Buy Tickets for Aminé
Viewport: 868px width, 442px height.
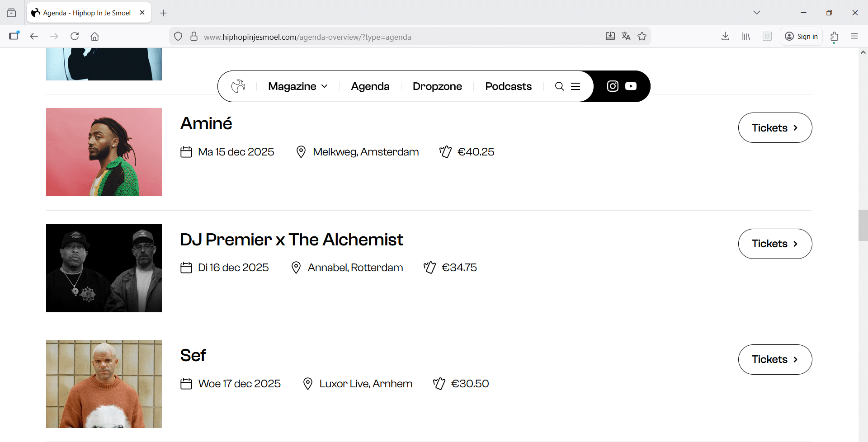coord(775,128)
